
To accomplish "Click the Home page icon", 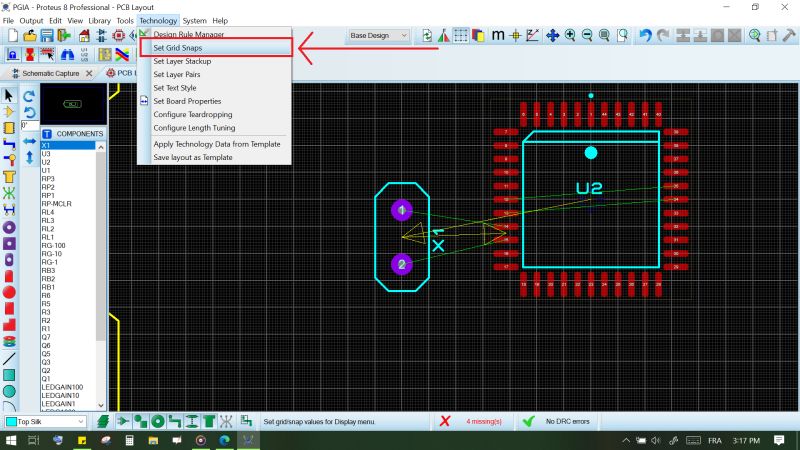I will [x=84, y=36].
